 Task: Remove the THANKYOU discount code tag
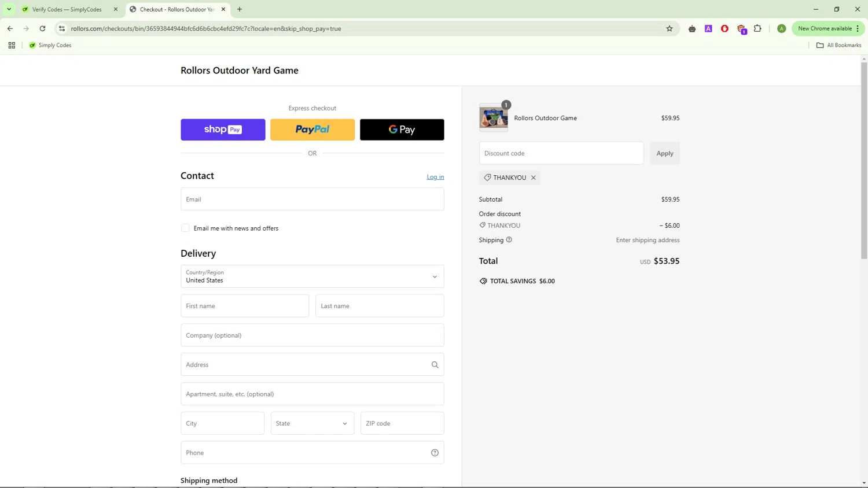pos(534,178)
